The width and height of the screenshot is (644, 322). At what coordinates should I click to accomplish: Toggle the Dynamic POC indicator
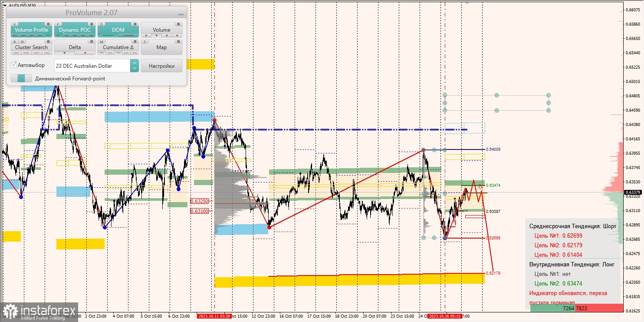pyautogui.click(x=75, y=30)
